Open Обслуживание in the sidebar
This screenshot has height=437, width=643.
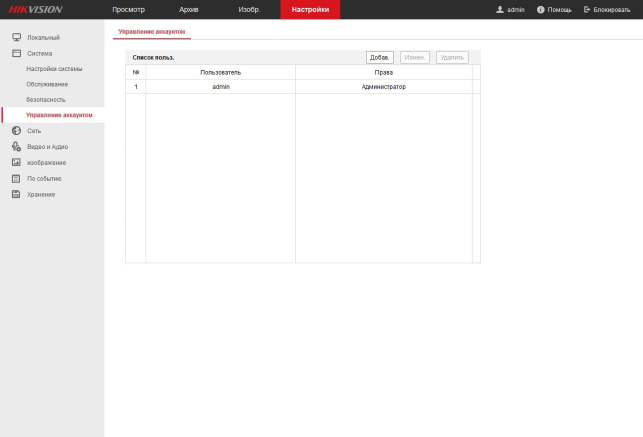tap(47, 84)
